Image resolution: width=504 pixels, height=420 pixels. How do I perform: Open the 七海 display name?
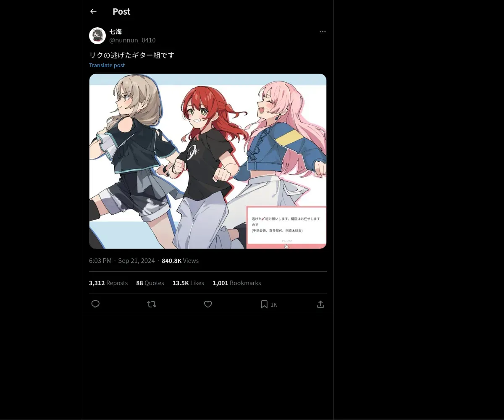point(115,31)
